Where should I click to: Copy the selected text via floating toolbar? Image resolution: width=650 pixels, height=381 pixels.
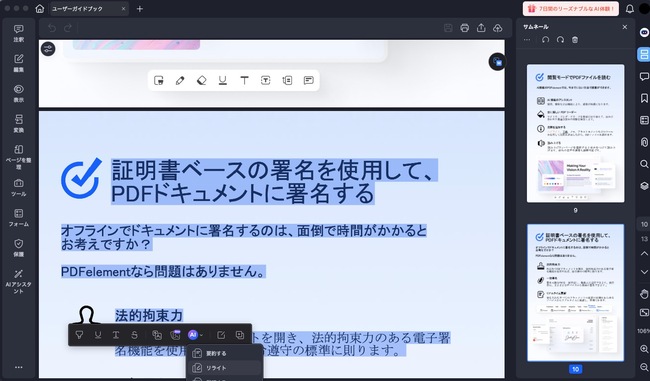click(x=240, y=335)
